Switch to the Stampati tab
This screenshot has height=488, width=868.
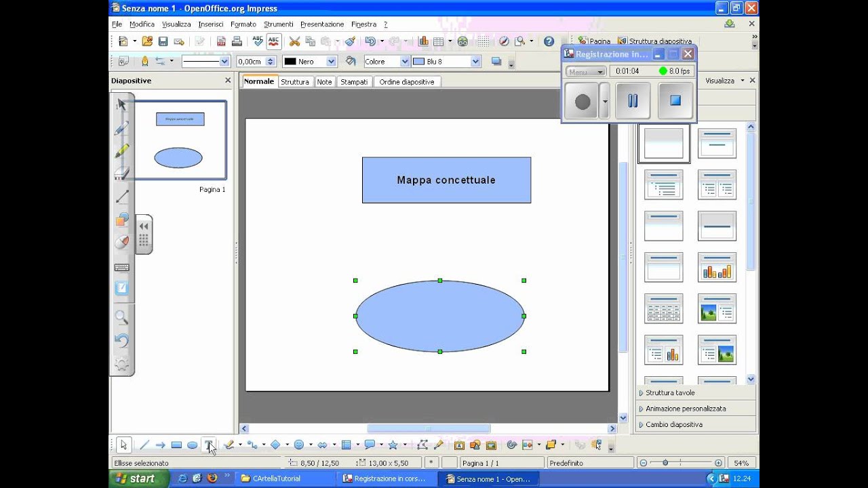pos(354,81)
